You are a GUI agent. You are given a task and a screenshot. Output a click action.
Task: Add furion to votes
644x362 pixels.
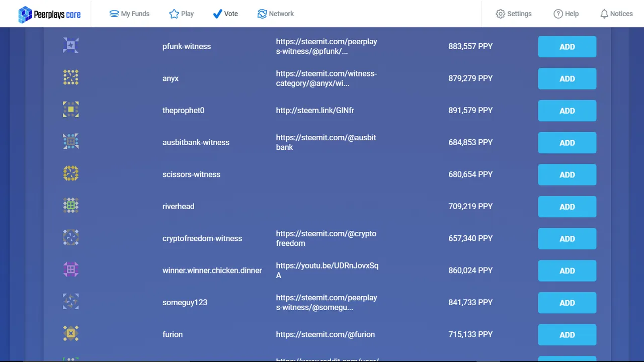click(x=567, y=335)
